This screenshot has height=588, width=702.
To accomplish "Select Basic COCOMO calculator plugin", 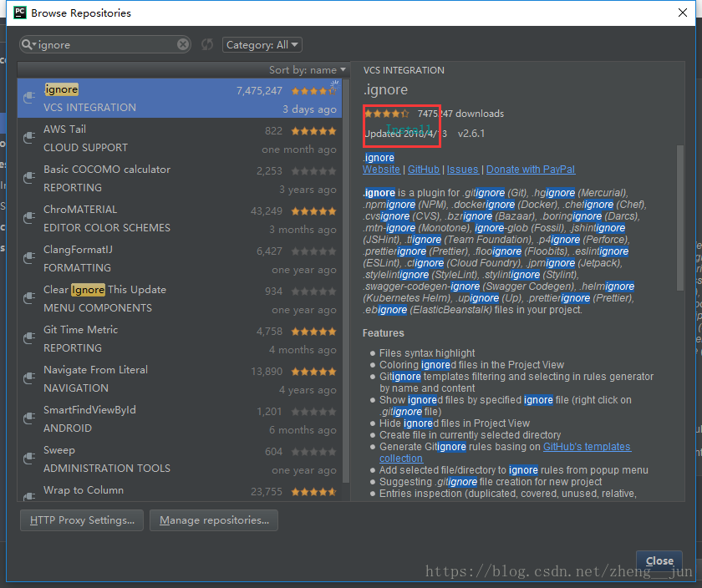I will click(180, 178).
